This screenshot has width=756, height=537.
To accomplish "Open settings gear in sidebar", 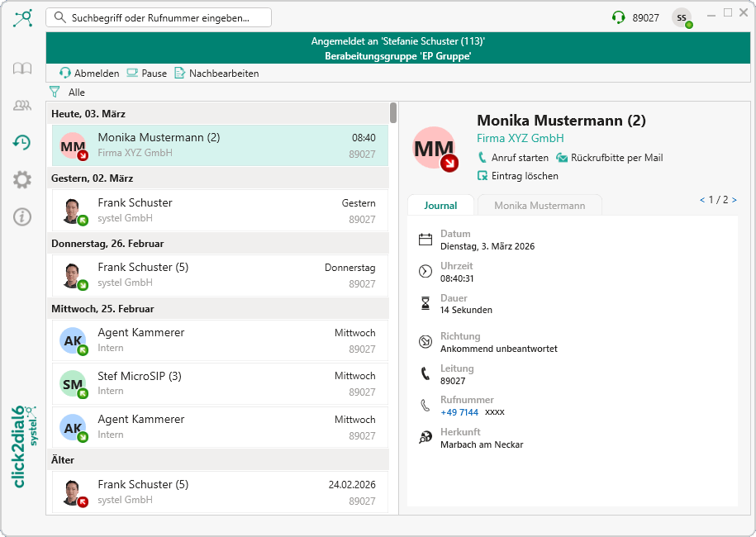I will pos(22,179).
